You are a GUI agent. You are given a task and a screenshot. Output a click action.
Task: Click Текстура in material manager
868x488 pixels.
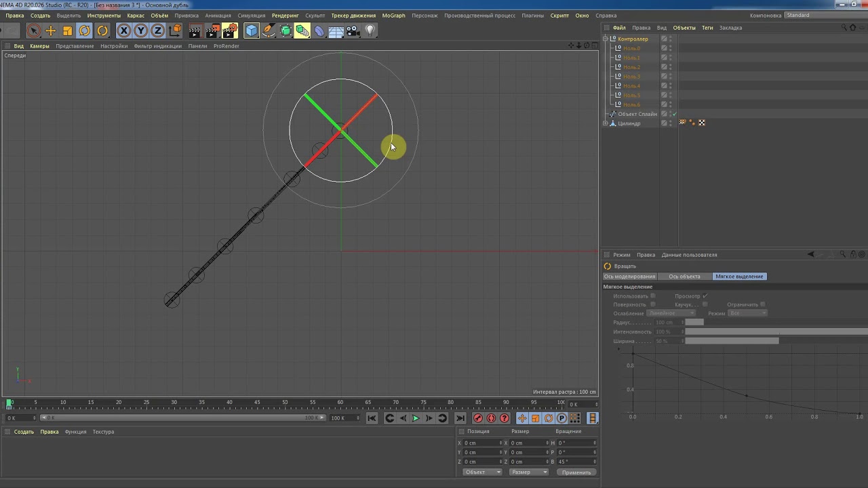(x=103, y=432)
